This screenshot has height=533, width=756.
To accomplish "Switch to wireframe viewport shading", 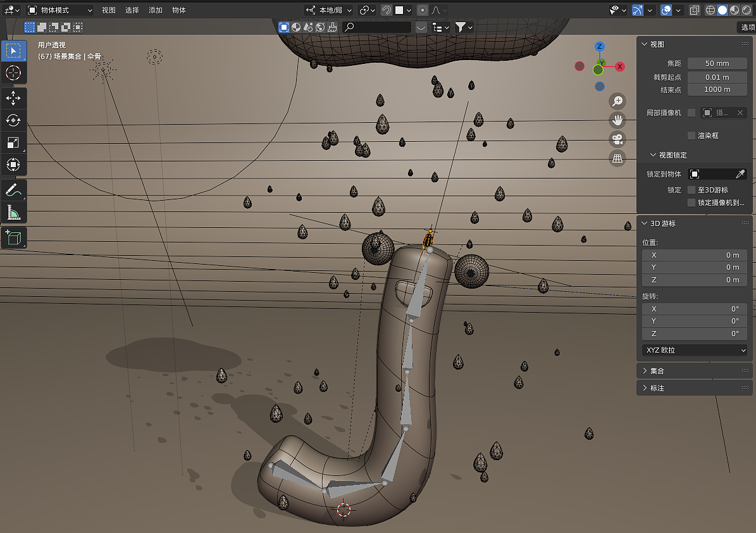I will 710,10.
